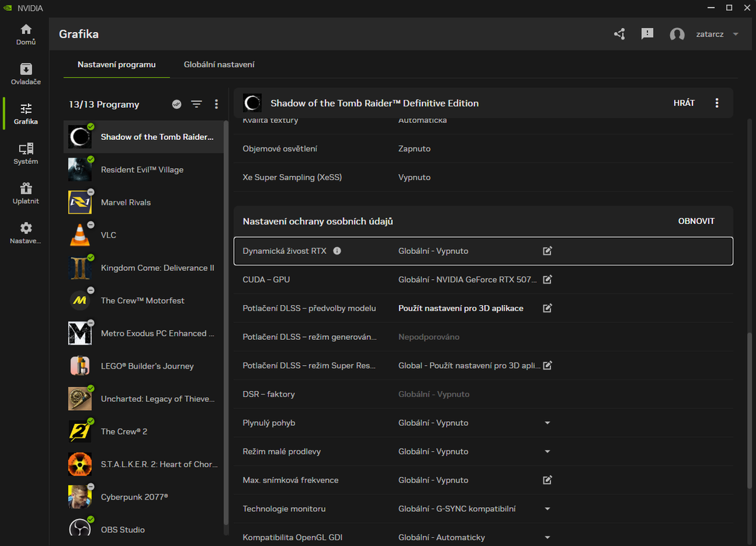The height and width of the screenshot is (546, 756).
Task: Click OBNOVIT to restore settings
Action: pyautogui.click(x=696, y=221)
